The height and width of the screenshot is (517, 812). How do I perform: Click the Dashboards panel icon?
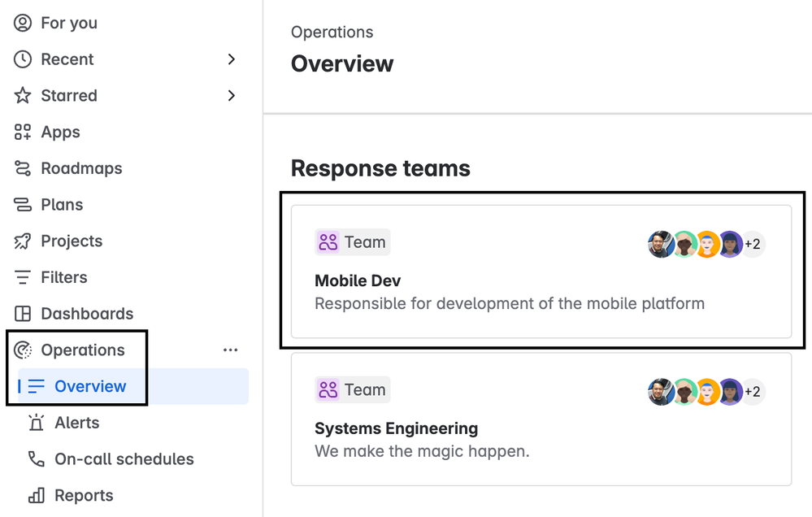coord(23,314)
